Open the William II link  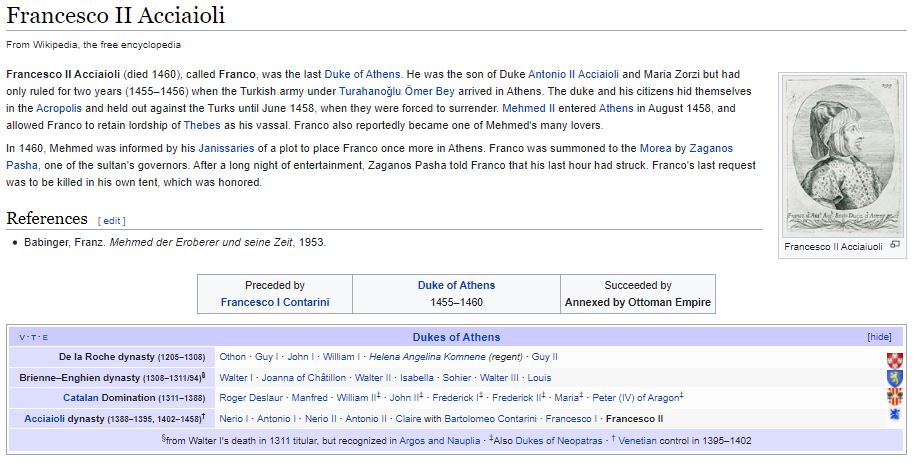coord(356,398)
